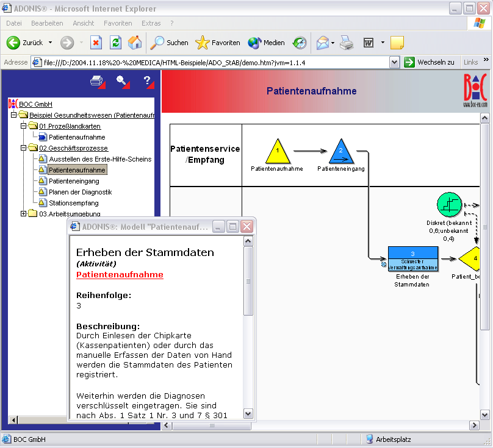Image resolution: width=493 pixels, height=448 pixels.
Task: Click diagram horizontal scrollbar right arrow
Action: click(474, 425)
